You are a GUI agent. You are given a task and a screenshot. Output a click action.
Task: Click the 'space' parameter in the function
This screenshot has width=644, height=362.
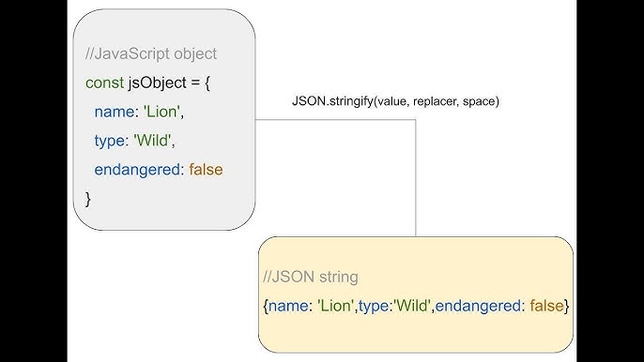479,101
